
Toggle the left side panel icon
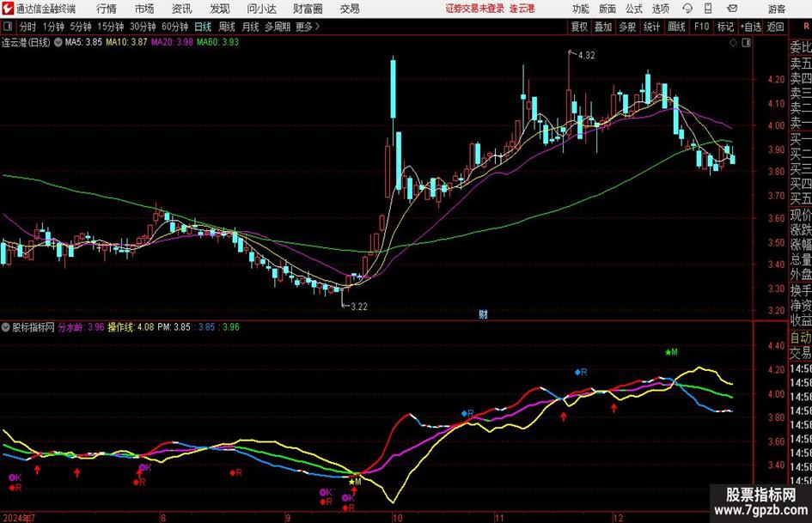(x=8, y=27)
